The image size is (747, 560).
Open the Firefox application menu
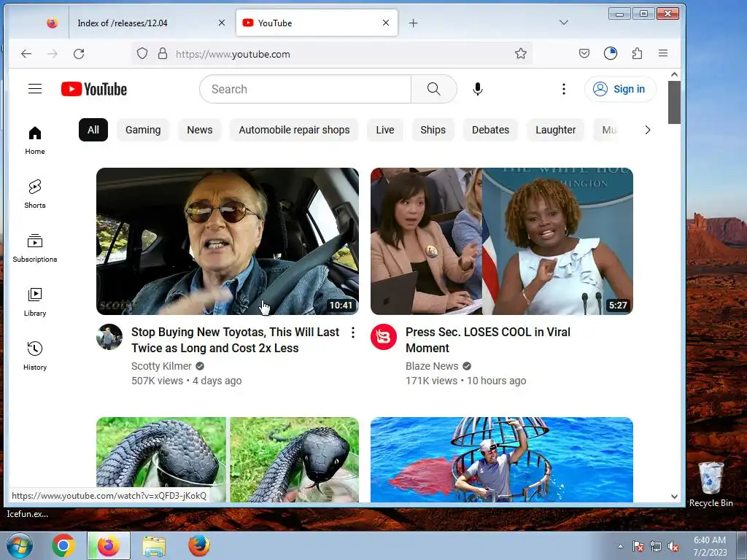point(662,54)
